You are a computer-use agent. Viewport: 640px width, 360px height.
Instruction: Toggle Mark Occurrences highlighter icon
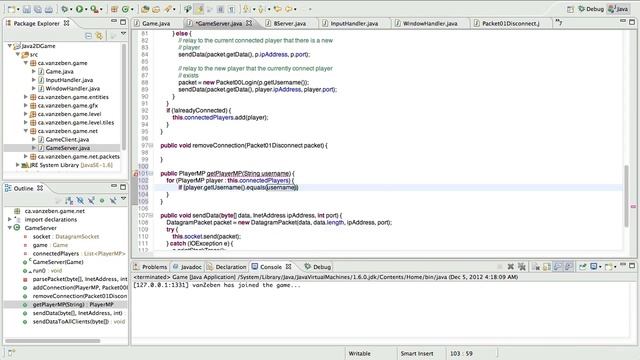click(199, 9)
